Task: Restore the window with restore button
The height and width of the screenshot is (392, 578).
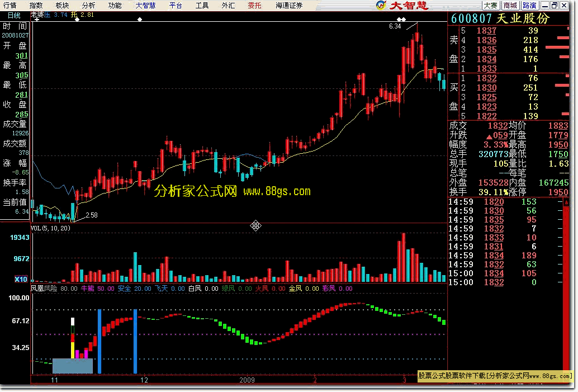Action: (555, 6)
